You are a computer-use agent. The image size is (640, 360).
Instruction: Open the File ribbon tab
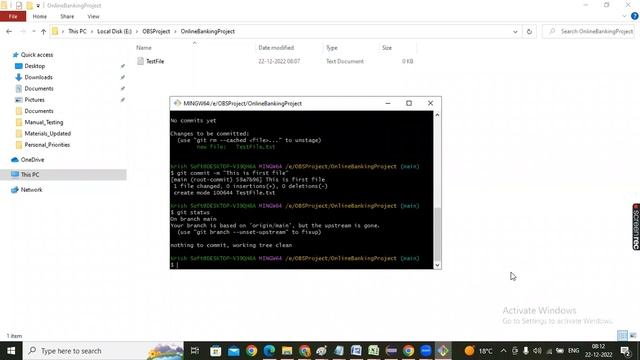coord(13,16)
